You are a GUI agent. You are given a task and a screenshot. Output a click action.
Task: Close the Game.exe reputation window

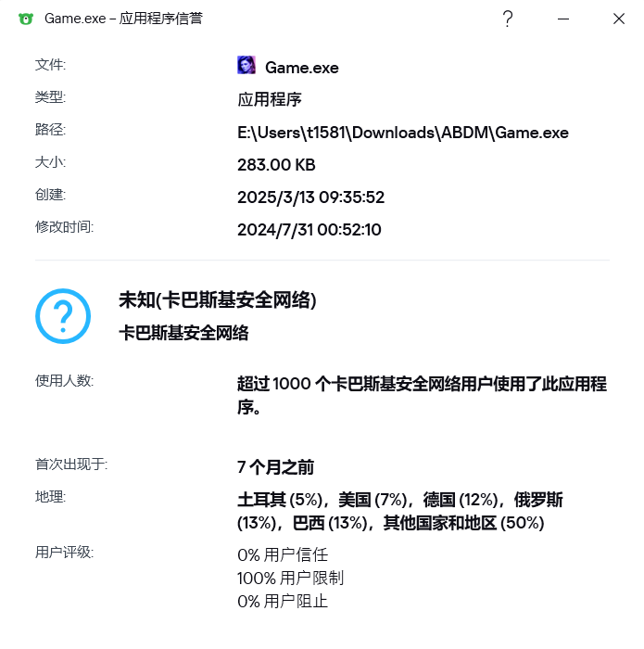(x=619, y=19)
